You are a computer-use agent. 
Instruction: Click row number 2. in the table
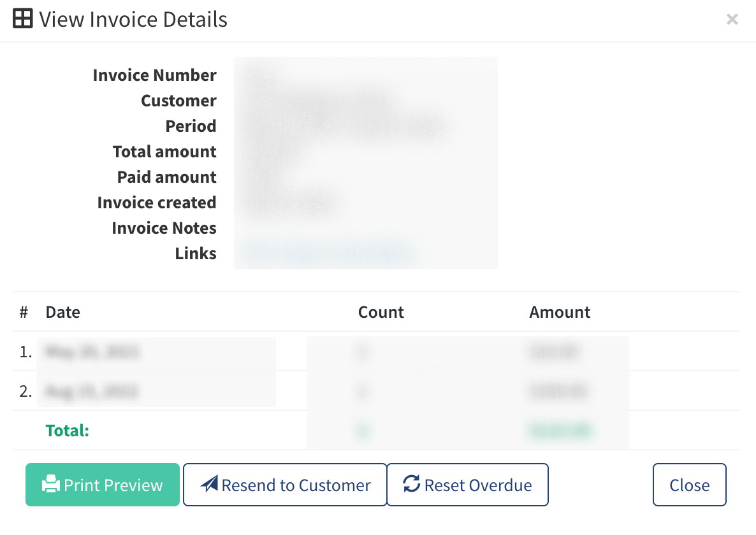pyautogui.click(x=25, y=391)
